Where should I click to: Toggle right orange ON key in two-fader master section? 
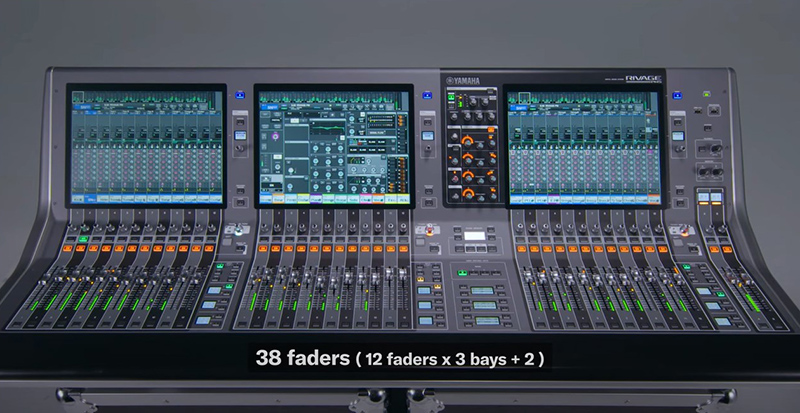pos(727,250)
